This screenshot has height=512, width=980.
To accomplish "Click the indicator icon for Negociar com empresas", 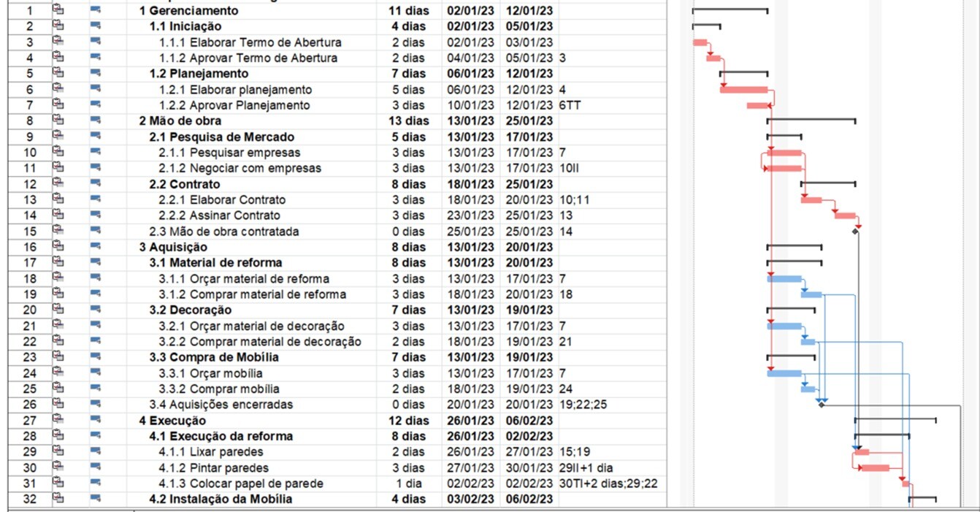I will (59, 168).
